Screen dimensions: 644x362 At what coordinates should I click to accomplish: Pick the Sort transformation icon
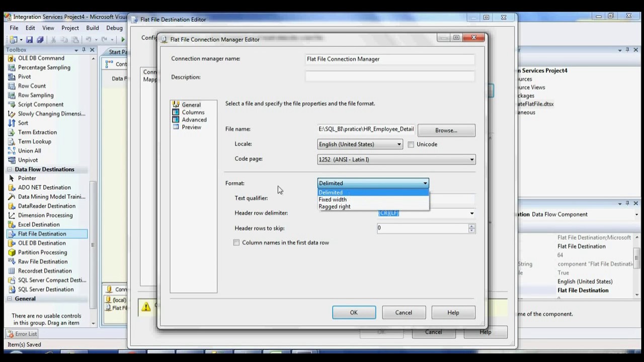[x=12, y=123]
